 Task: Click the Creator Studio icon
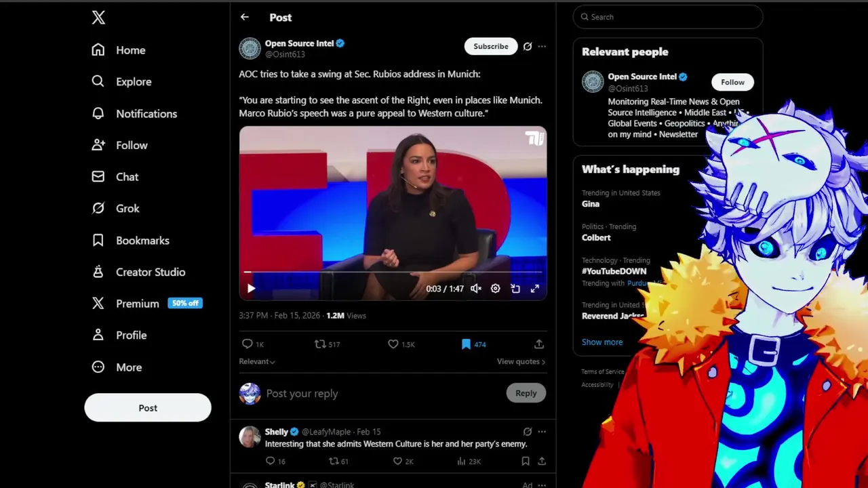[x=98, y=272]
